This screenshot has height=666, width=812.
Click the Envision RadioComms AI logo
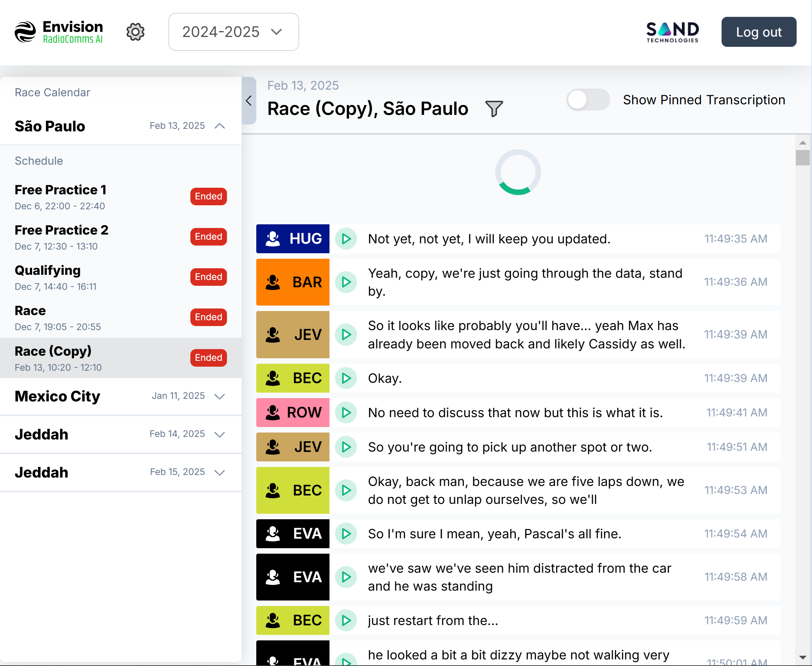[x=59, y=32]
